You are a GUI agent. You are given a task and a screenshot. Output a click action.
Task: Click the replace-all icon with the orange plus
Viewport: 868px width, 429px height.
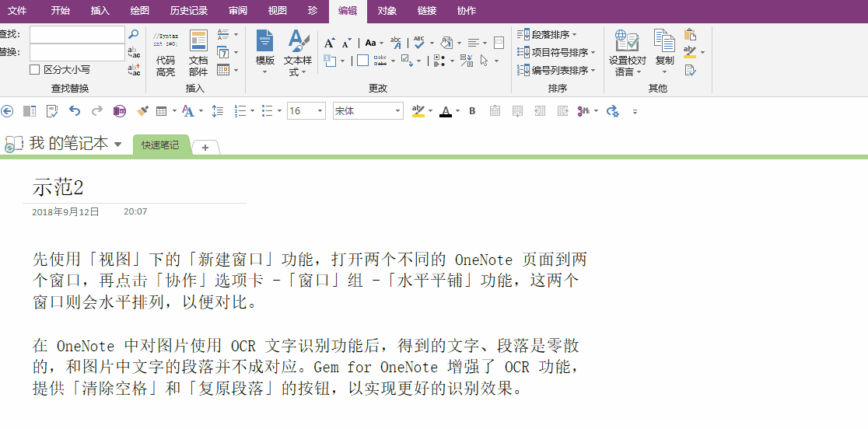click(134, 70)
